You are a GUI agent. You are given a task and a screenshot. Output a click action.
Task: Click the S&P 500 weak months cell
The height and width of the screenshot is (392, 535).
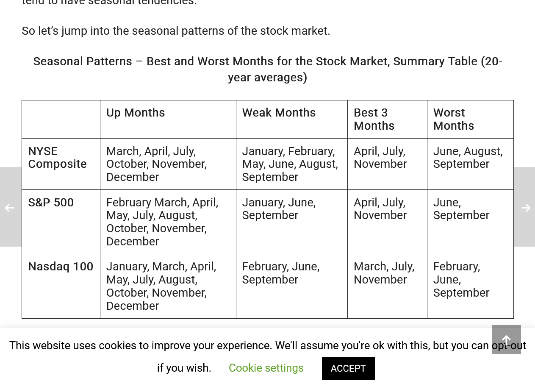[292, 222]
